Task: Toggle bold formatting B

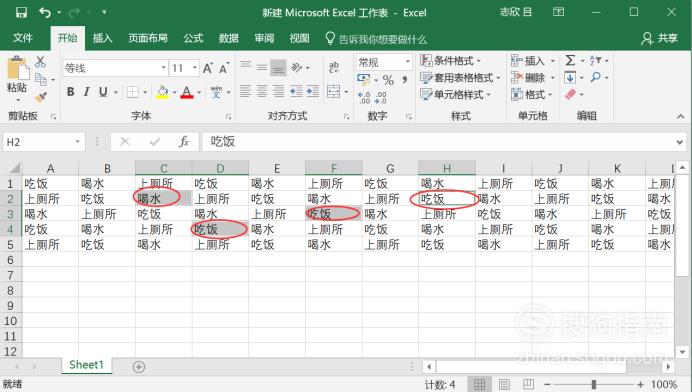Action: 71,92
